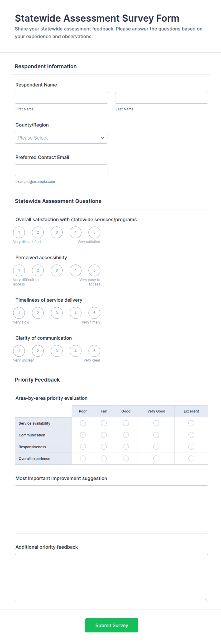Rate Overall experience as Excellent
This screenshot has height=644, width=221.
[x=191, y=459]
